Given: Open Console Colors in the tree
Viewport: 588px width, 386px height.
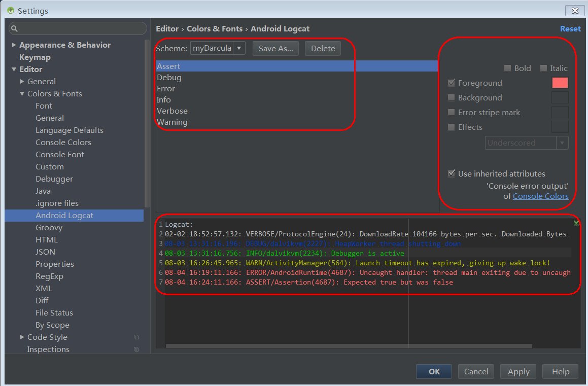Looking at the screenshot, I should click(63, 143).
